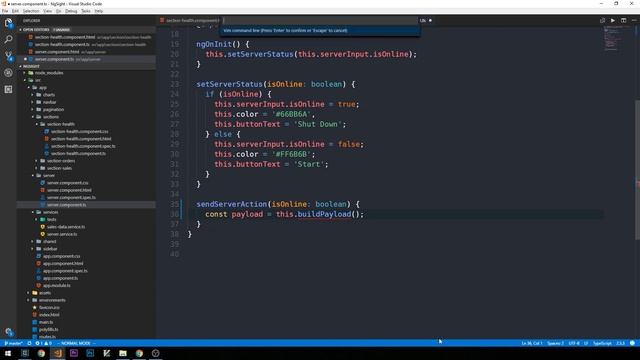Click the Split Editor icon
Image resolution: width=640 pixels, height=360 pixels.
point(623,20)
